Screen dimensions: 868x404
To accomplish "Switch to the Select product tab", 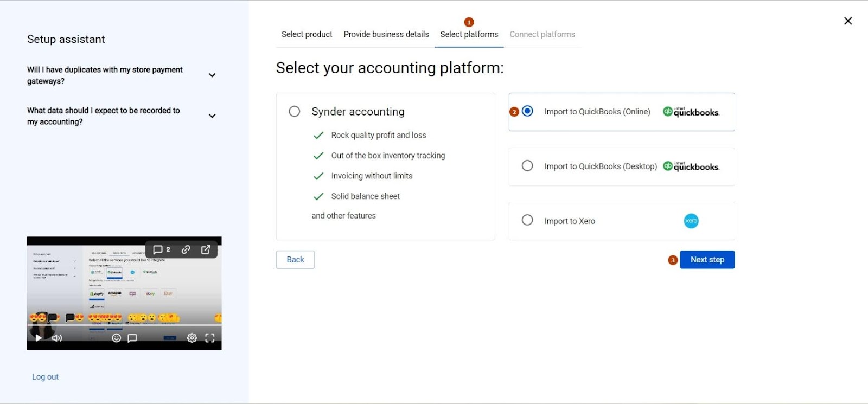I will tap(307, 34).
